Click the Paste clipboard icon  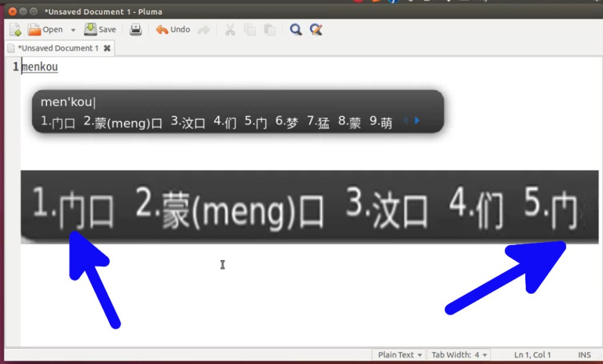tap(270, 30)
